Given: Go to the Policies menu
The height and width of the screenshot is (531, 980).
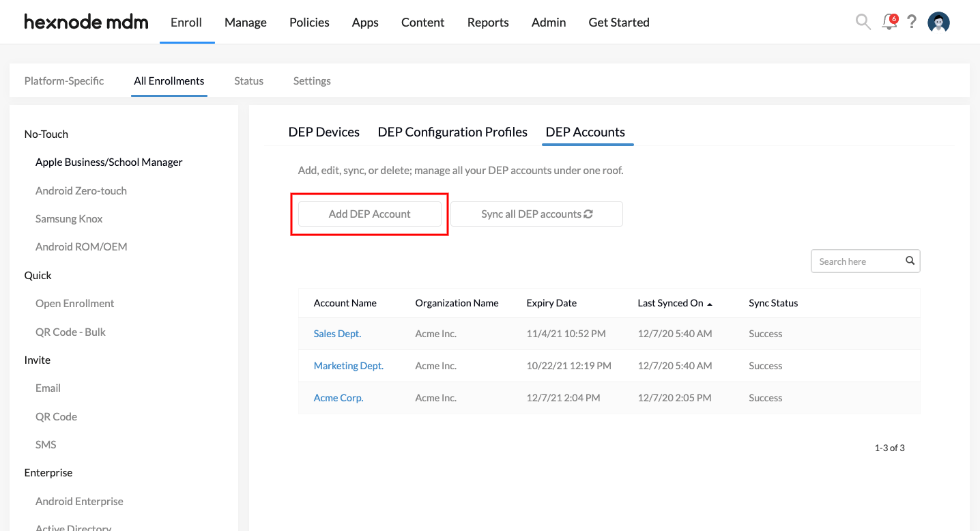Looking at the screenshot, I should click(309, 23).
